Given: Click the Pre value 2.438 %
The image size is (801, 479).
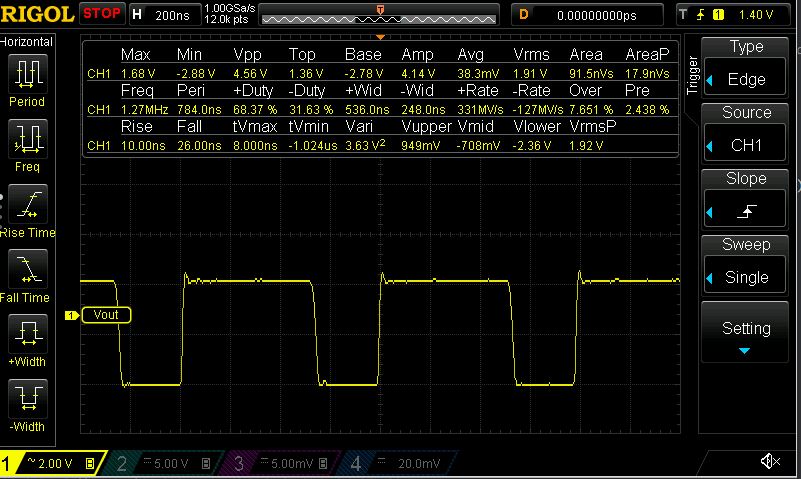Looking at the screenshot, I should pos(647,110).
